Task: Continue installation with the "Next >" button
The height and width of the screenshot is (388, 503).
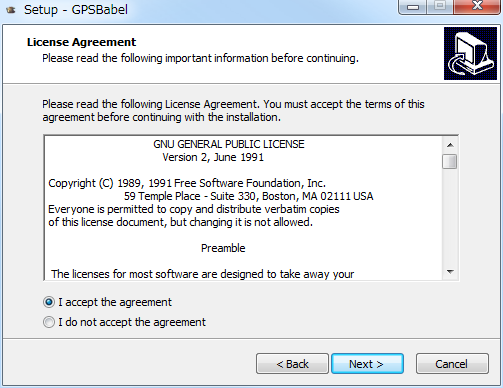Action: tap(367, 364)
